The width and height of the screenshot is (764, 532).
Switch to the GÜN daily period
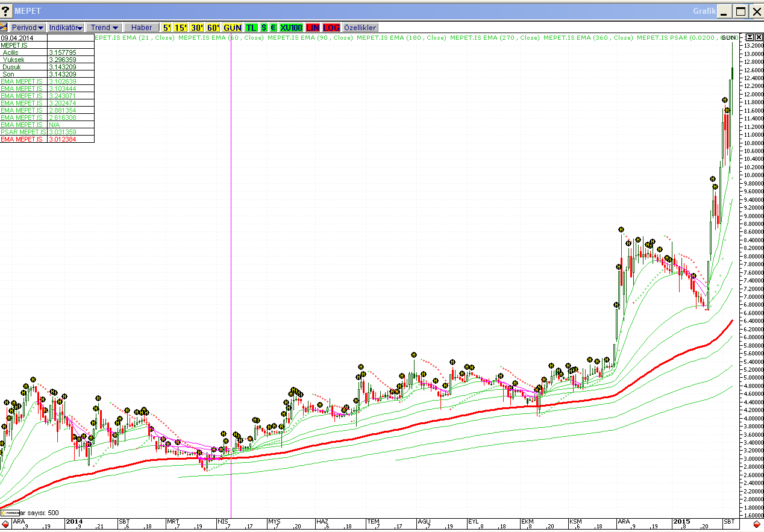tap(232, 28)
